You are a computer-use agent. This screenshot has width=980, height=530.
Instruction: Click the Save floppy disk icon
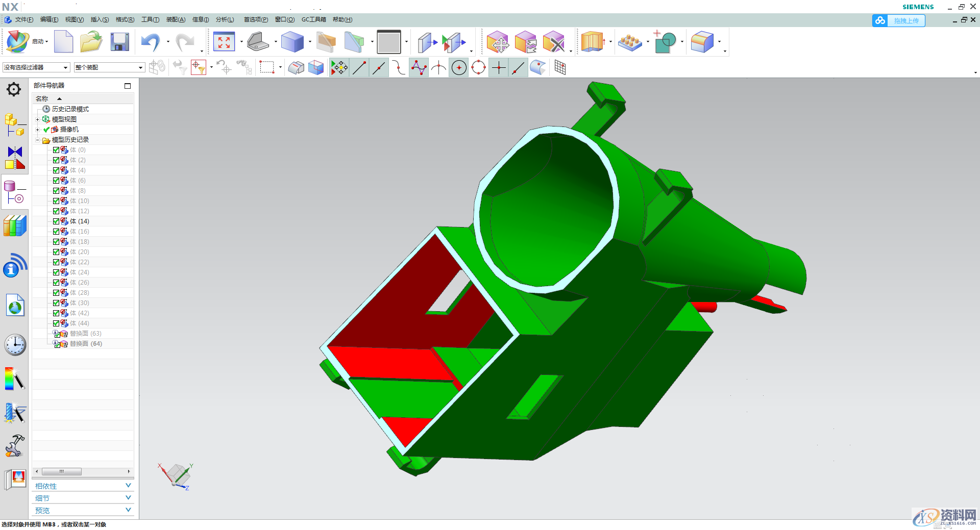pos(119,42)
